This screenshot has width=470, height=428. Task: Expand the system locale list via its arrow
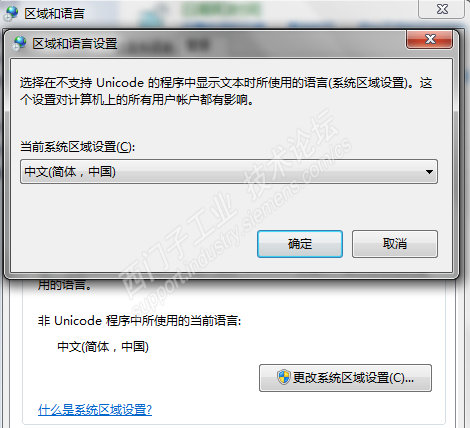pyautogui.click(x=429, y=172)
